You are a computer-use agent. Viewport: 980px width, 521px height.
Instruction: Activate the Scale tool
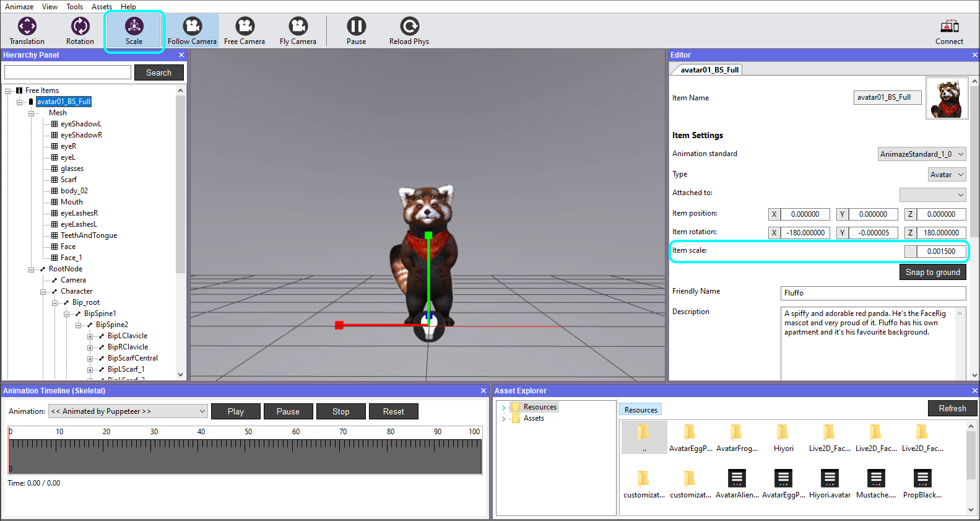tap(134, 31)
